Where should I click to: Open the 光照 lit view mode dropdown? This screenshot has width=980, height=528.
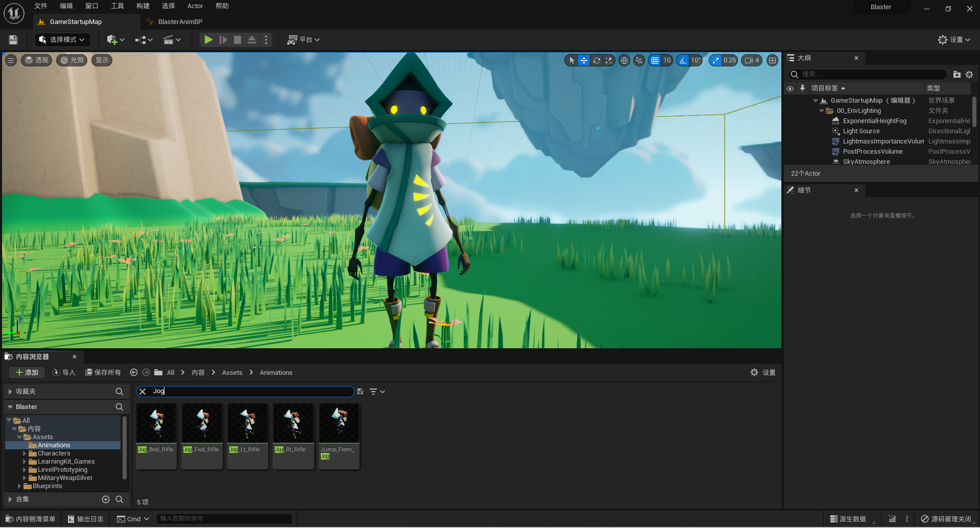click(72, 60)
